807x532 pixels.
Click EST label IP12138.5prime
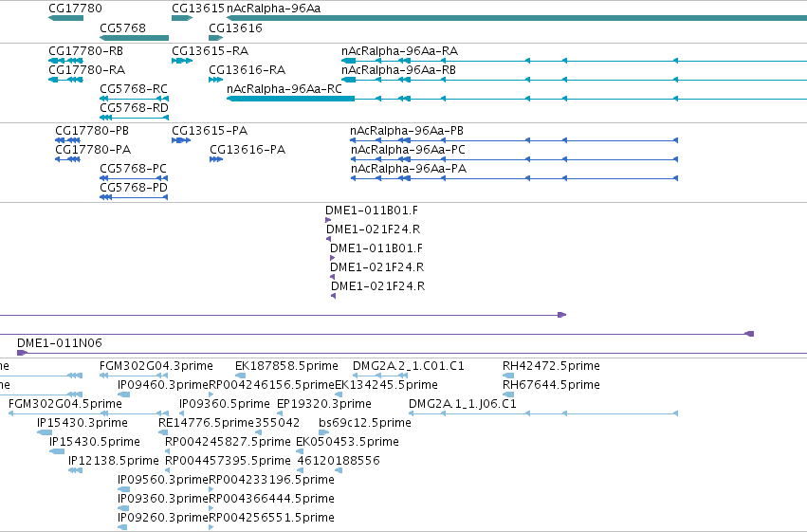[x=114, y=461]
